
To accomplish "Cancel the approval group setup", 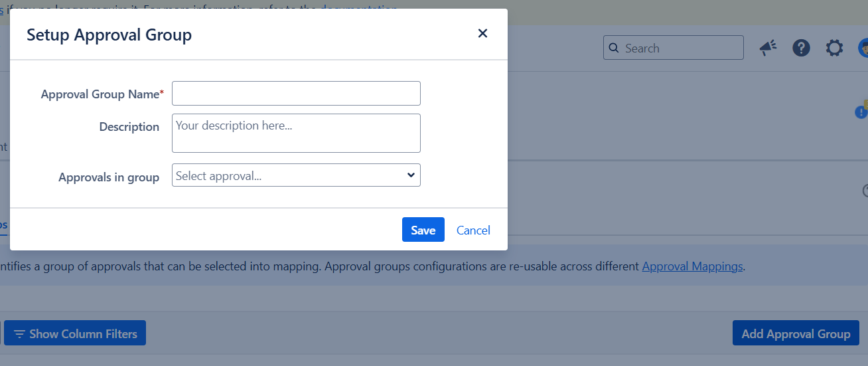I will coord(473,230).
